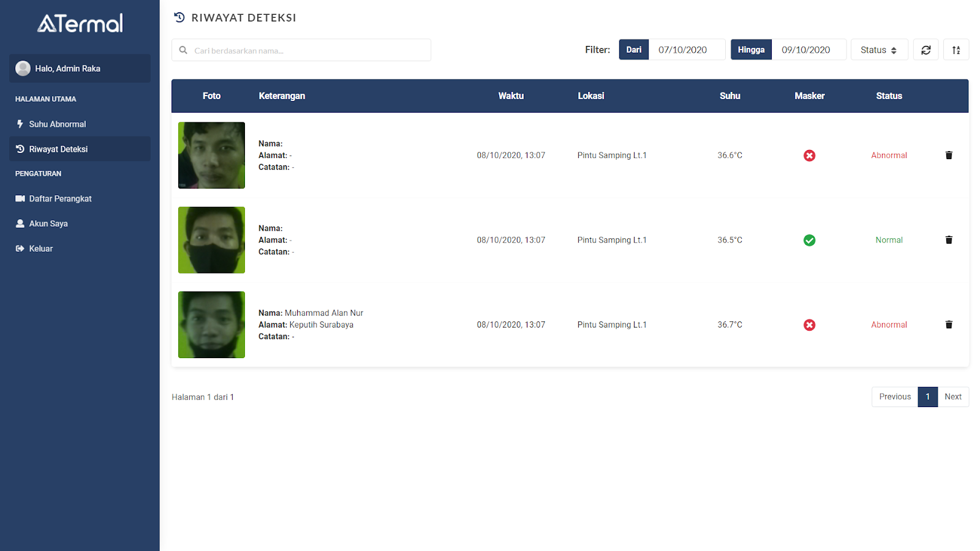980x551 pixels.
Task: Open the Dari date picker field
Action: (687, 50)
